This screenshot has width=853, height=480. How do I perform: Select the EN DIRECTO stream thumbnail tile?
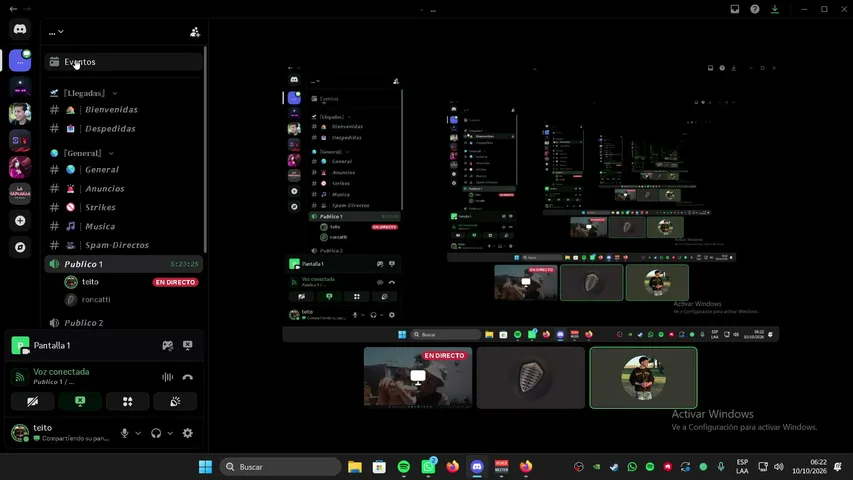coord(418,378)
